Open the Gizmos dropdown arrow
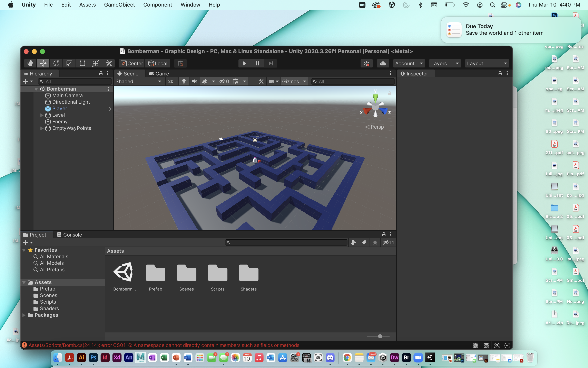 coord(304,82)
